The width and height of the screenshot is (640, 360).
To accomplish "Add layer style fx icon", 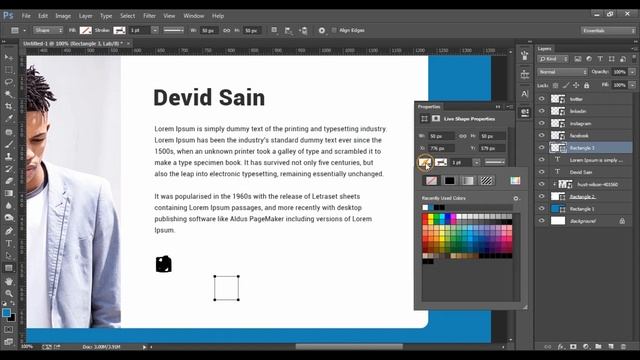I will click(560, 347).
